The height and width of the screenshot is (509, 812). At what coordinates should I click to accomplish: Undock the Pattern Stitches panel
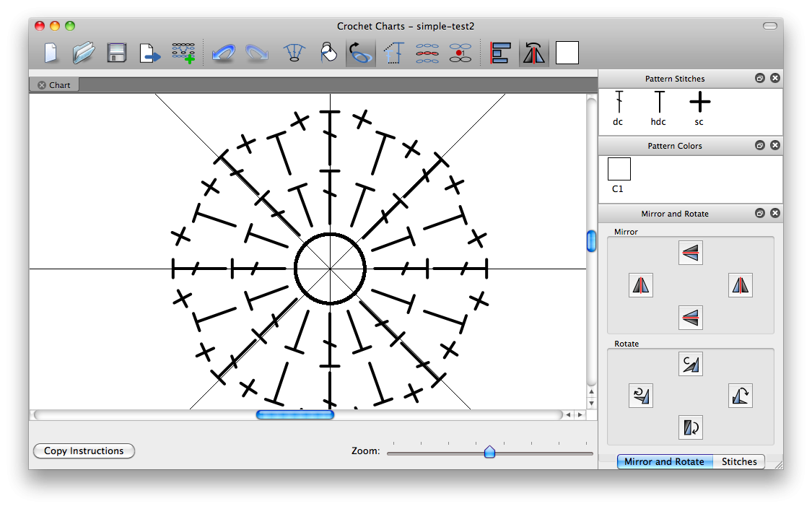click(760, 78)
